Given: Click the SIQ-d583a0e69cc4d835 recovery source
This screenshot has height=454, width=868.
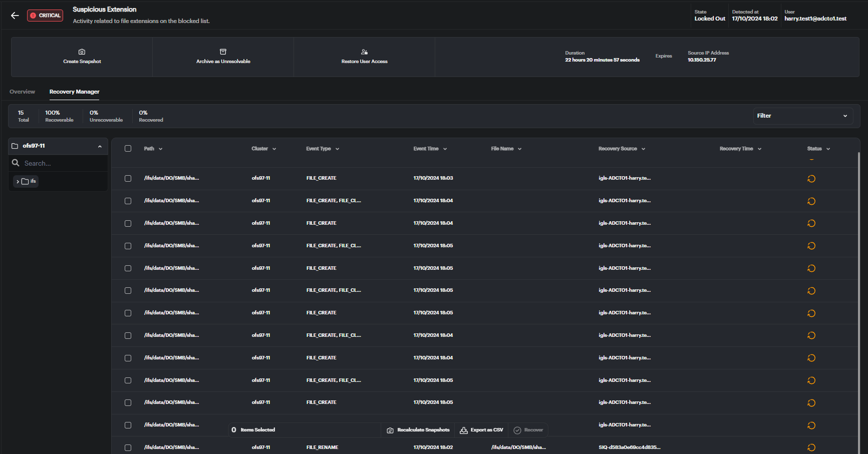Looking at the screenshot, I should tap(630, 447).
